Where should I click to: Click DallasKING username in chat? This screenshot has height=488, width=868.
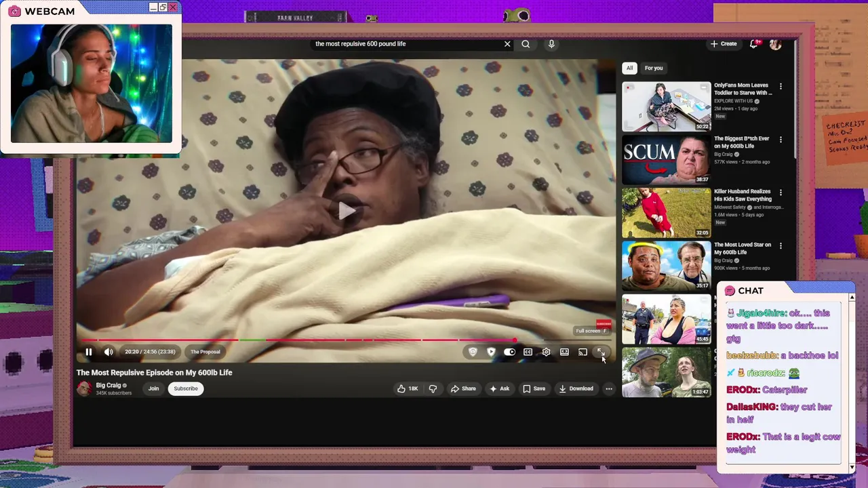coord(751,407)
